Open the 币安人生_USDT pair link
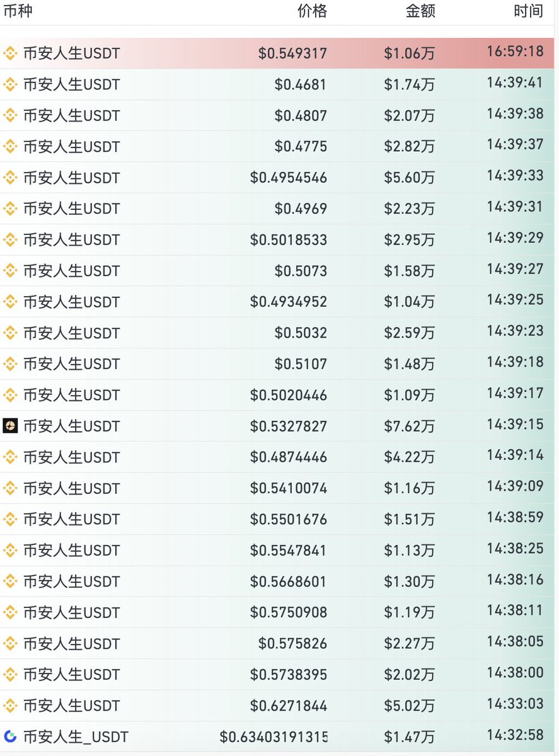The image size is (559, 756). coord(76,736)
